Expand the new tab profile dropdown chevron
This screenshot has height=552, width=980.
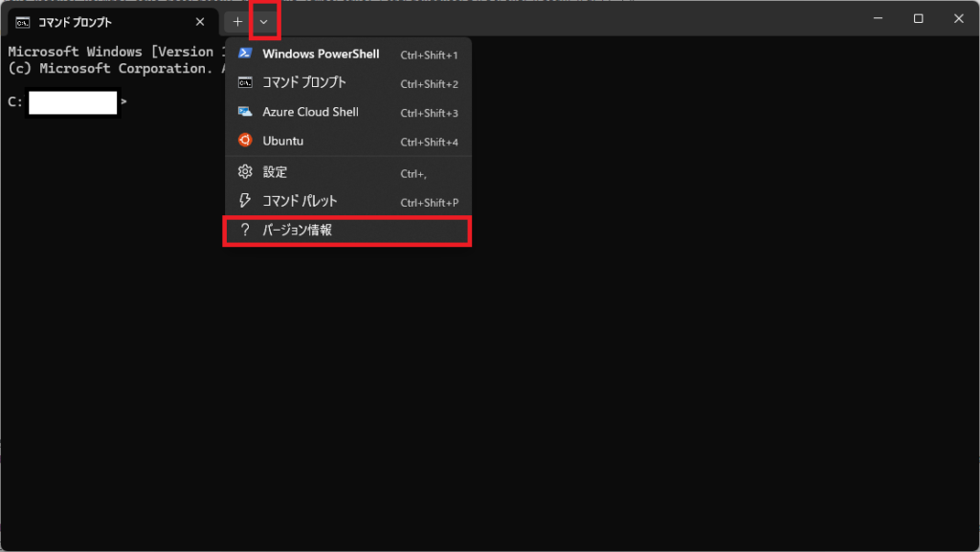pyautogui.click(x=264, y=22)
